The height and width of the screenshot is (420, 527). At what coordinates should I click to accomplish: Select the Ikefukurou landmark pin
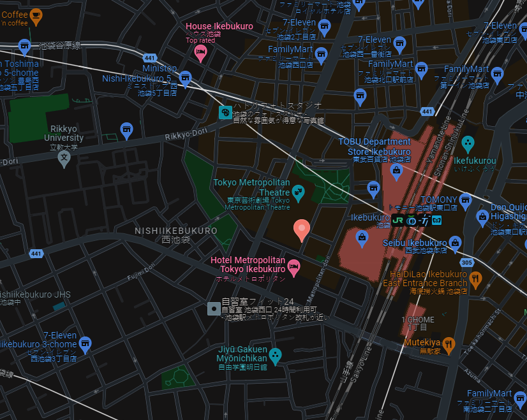click(468, 144)
